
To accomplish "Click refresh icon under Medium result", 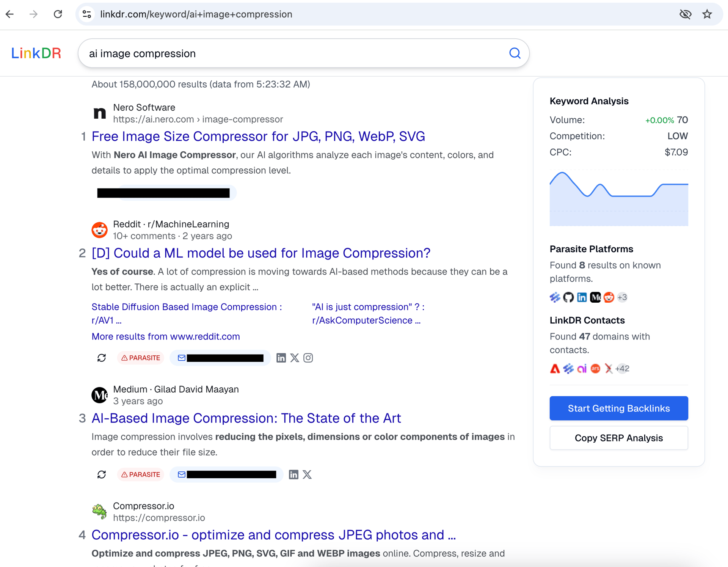I will (x=102, y=475).
